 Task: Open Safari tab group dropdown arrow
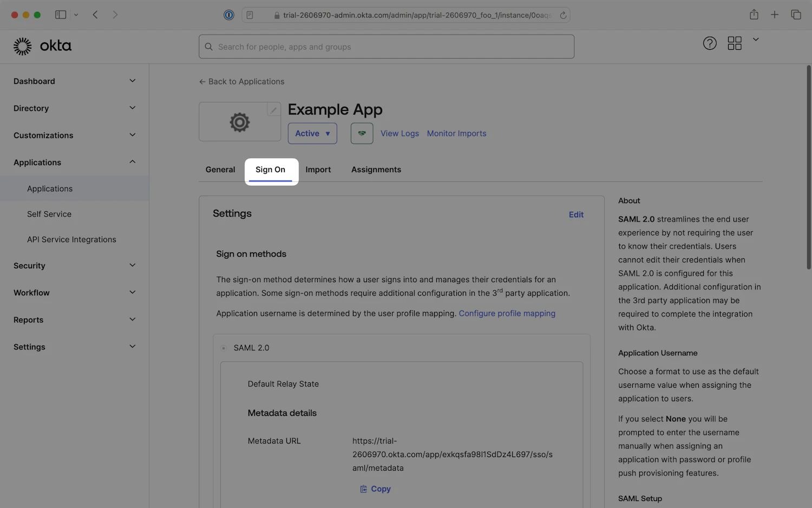tap(76, 15)
